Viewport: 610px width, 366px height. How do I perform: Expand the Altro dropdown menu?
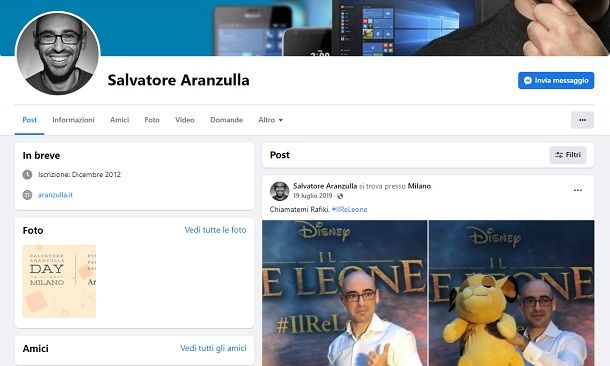270,120
